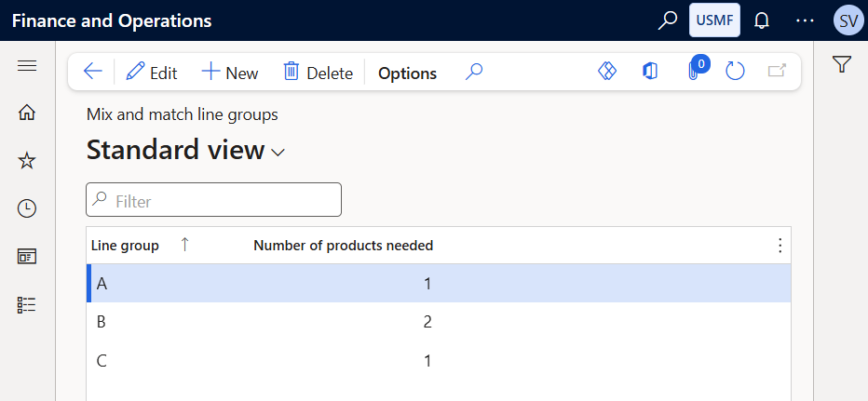Open in Microsoft Office icon
This screenshot has height=401, width=868.
click(x=650, y=72)
